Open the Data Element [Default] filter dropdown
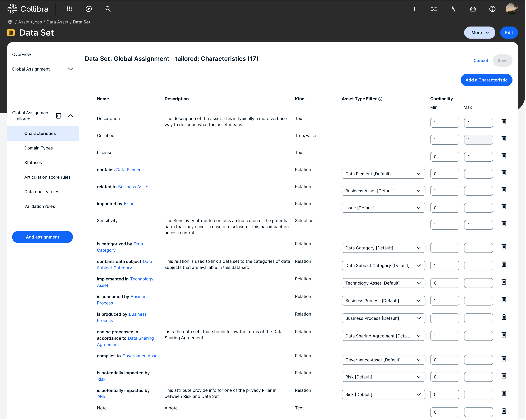 click(383, 174)
